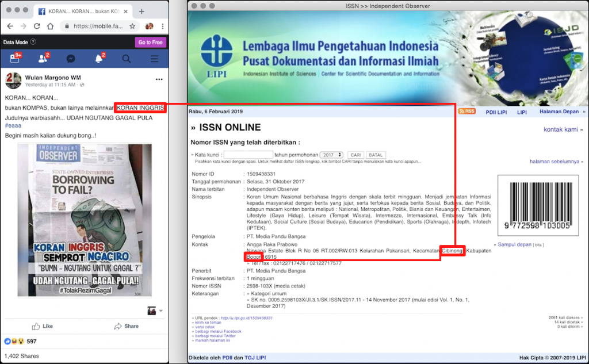Open the tahun permohonan 2017 dropdown
Viewport: 589px width, 364px height.
[332, 155]
